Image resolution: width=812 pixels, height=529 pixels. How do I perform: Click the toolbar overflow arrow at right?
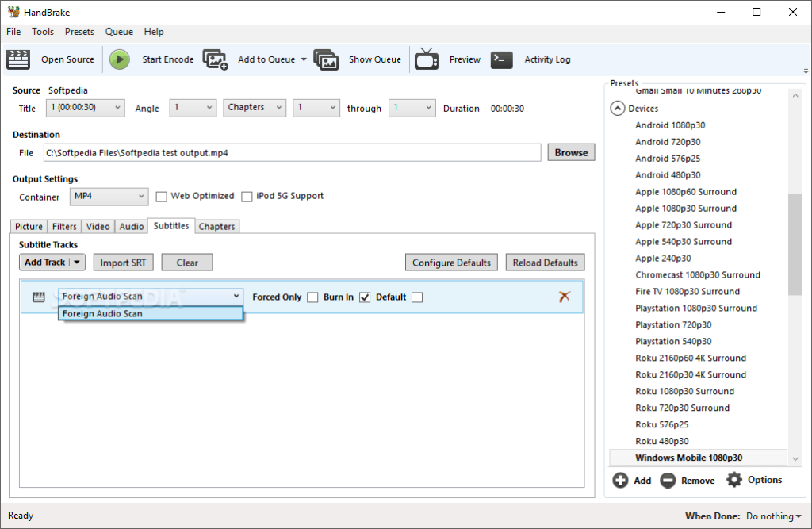coord(806,71)
